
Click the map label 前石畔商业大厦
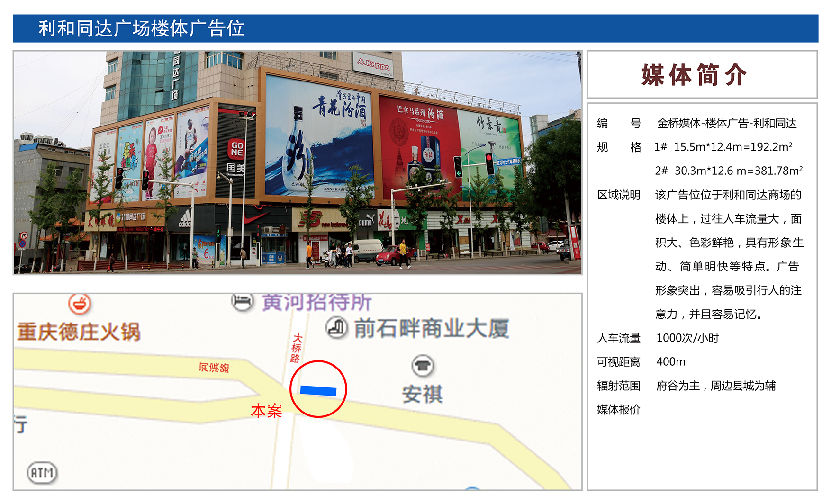(x=432, y=328)
